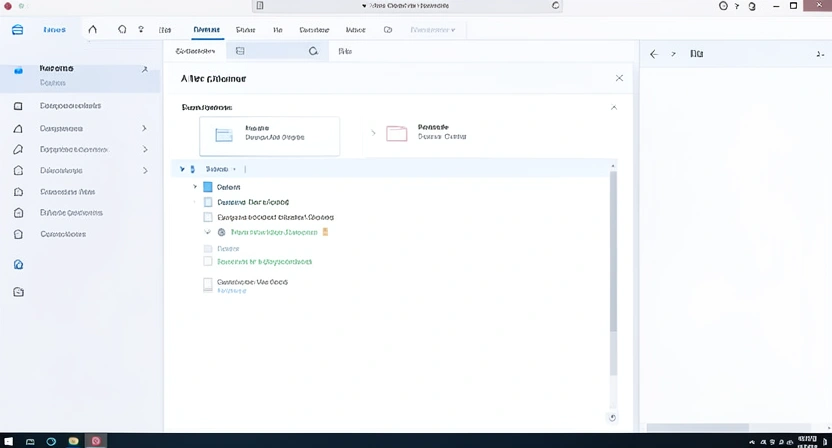Collapse the tree header row using its arrow
Viewport: 832px width, 448px height.
click(181, 169)
